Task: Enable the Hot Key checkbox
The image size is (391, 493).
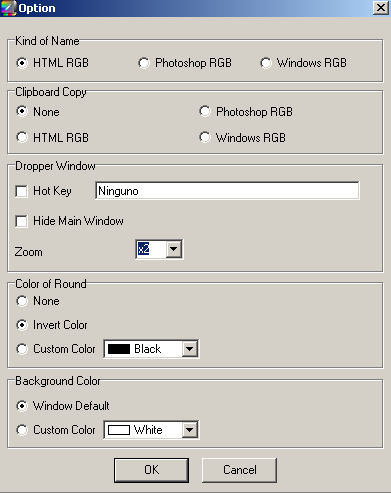Action: (22, 191)
